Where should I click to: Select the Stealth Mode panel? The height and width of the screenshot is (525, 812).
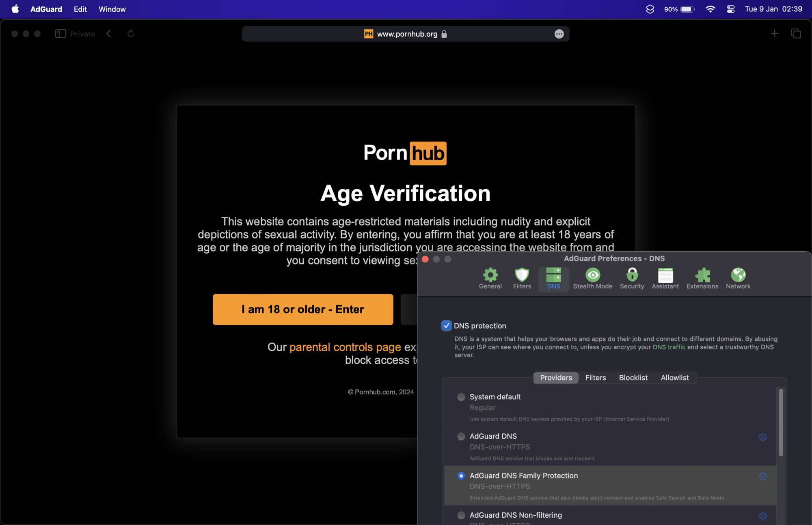pyautogui.click(x=592, y=278)
